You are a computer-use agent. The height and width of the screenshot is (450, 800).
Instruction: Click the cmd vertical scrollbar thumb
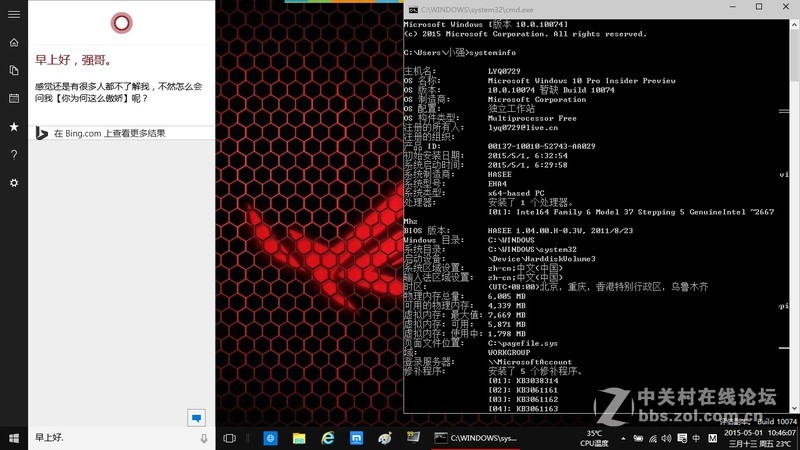click(x=794, y=55)
